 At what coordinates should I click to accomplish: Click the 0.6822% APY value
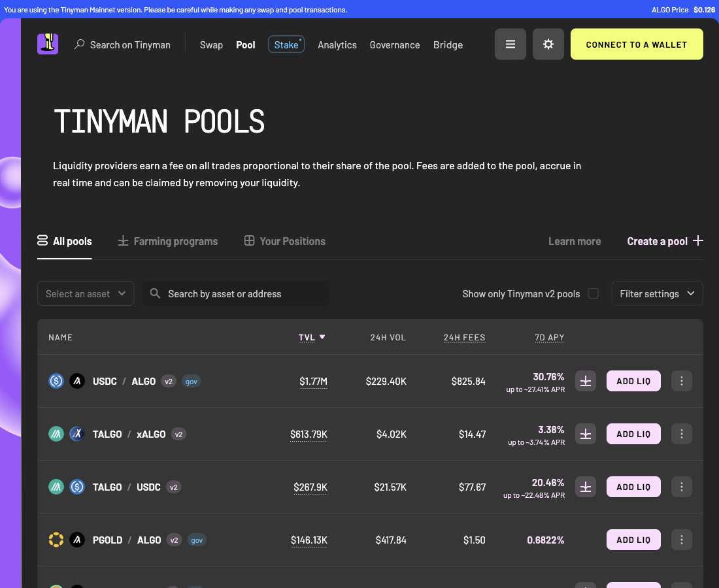click(546, 540)
